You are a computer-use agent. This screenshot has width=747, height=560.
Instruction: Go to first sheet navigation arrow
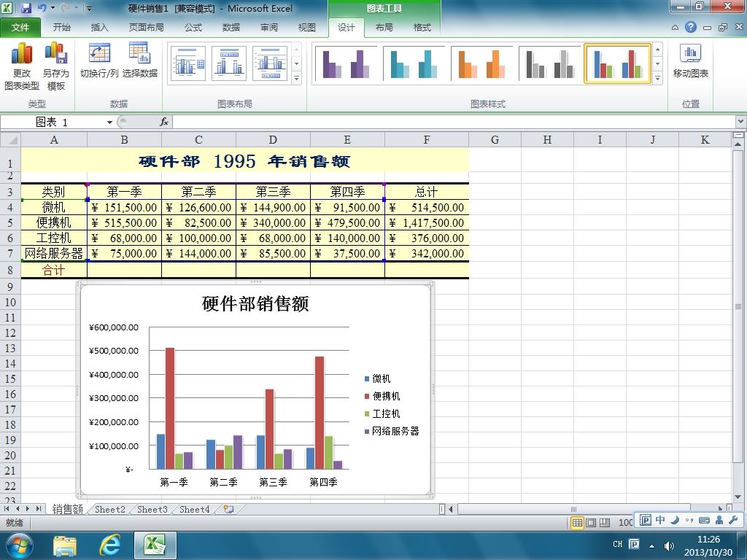(7, 509)
